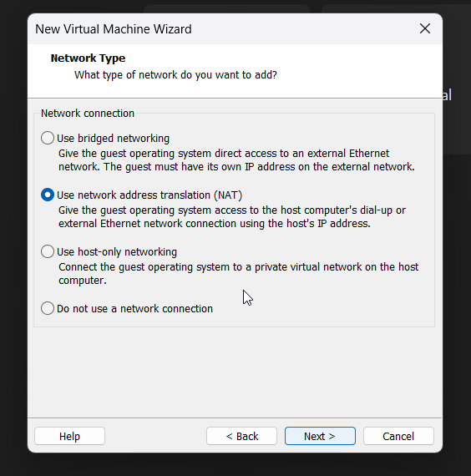The width and height of the screenshot is (471, 476).
Task: Click the 'Network Type' heading text
Action: pos(88,58)
